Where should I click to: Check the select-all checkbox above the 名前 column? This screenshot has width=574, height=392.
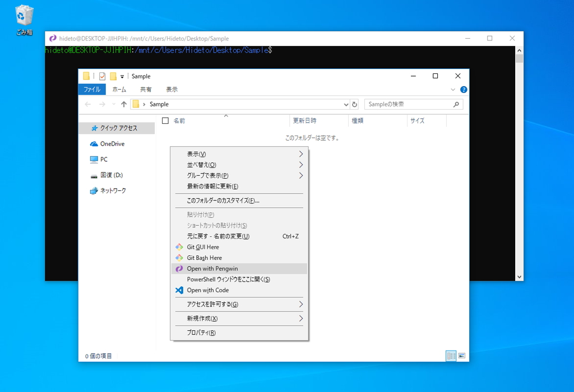tap(165, 120)
